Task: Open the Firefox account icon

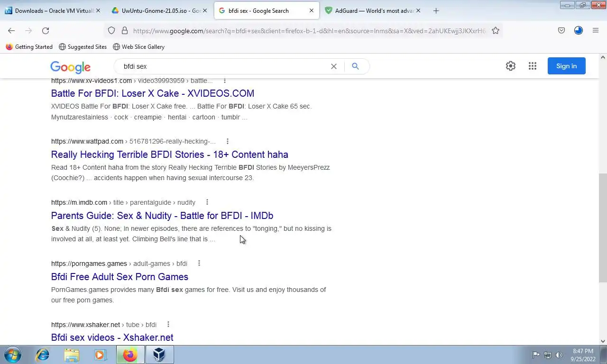Action: click(579, 30)
